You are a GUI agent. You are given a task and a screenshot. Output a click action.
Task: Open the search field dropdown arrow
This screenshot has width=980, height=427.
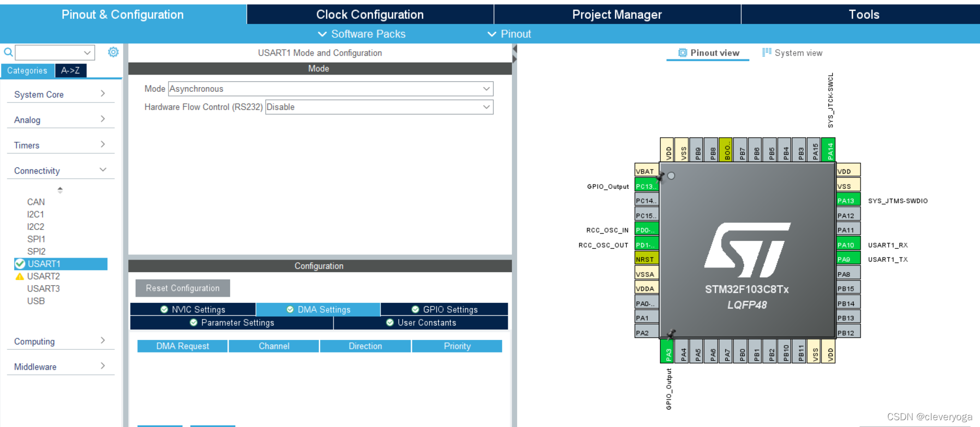(87, 53)
